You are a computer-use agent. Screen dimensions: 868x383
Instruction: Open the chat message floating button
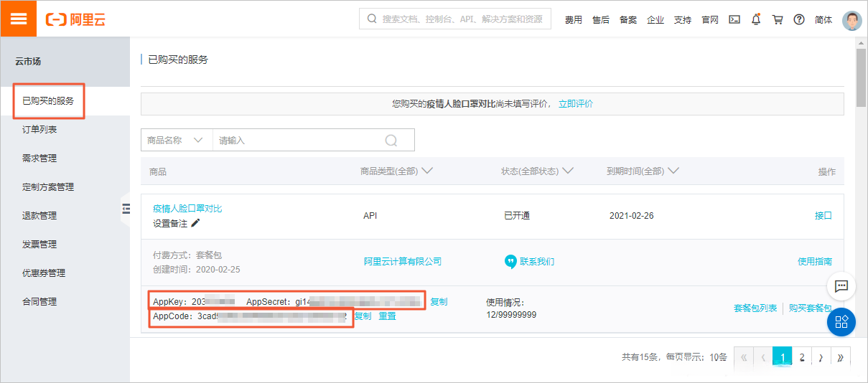[841, 286]
